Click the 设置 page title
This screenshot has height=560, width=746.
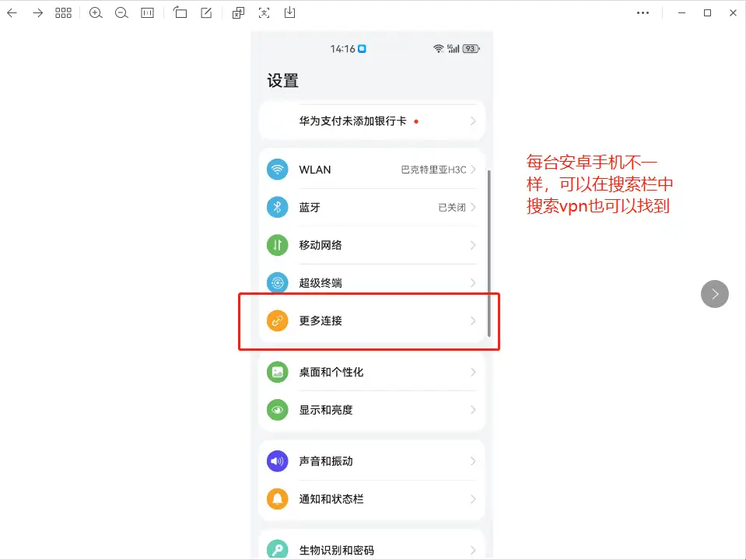coord(282,80)
